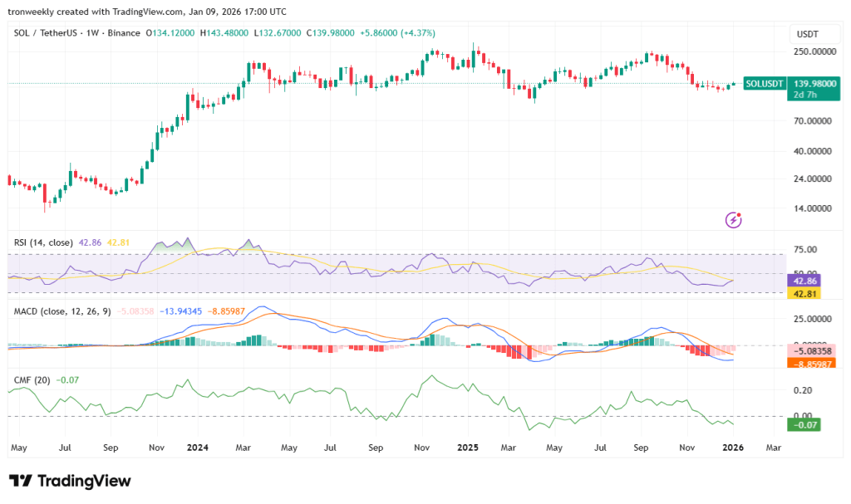Click the 2d 7h countdown label
This screenshot has width=851, height=504.
(805, 95)
